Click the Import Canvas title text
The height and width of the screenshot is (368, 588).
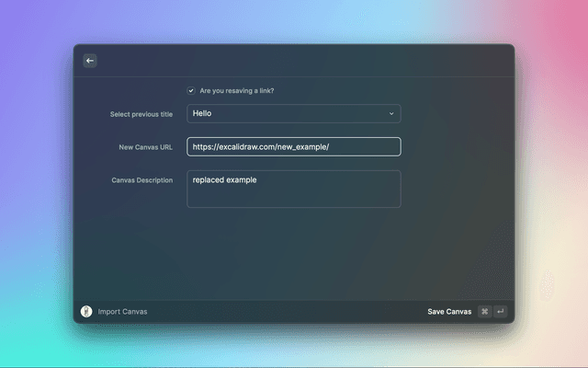[122, 312]
